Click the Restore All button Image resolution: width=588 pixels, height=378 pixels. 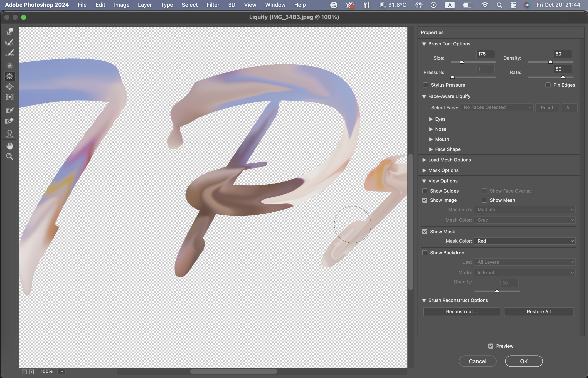tap(539, 312)
